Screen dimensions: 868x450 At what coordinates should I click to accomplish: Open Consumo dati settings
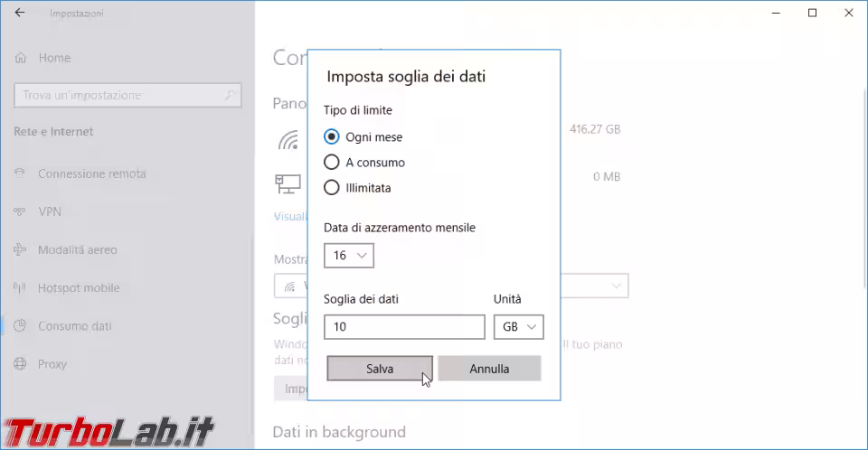click(75, 326)
